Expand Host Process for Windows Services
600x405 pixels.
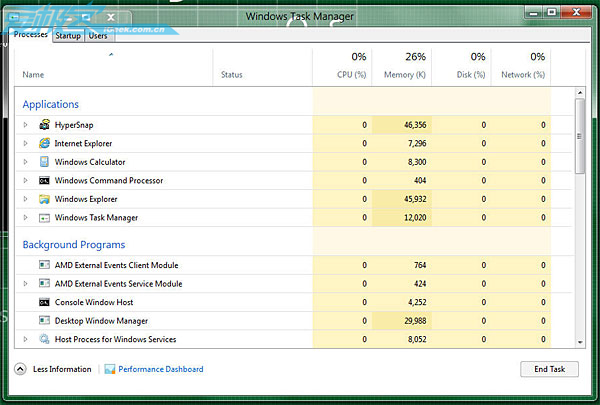click(x=26, y=340)
